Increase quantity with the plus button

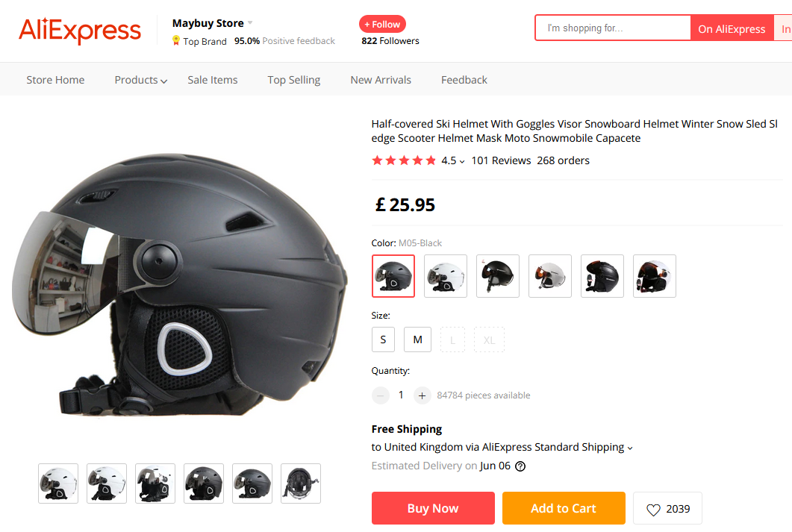tap(422, 395)
